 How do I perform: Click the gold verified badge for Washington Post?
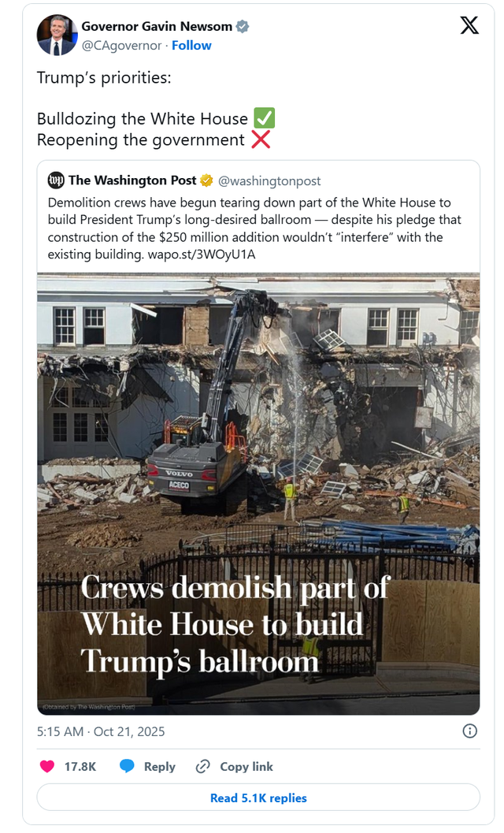[x=206, y=180]
